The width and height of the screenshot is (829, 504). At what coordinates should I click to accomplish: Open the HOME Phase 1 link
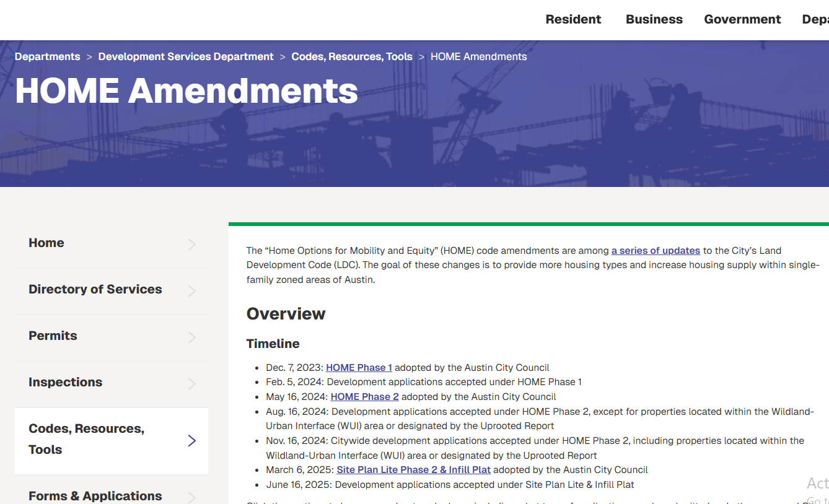click(x=359, y=367)
